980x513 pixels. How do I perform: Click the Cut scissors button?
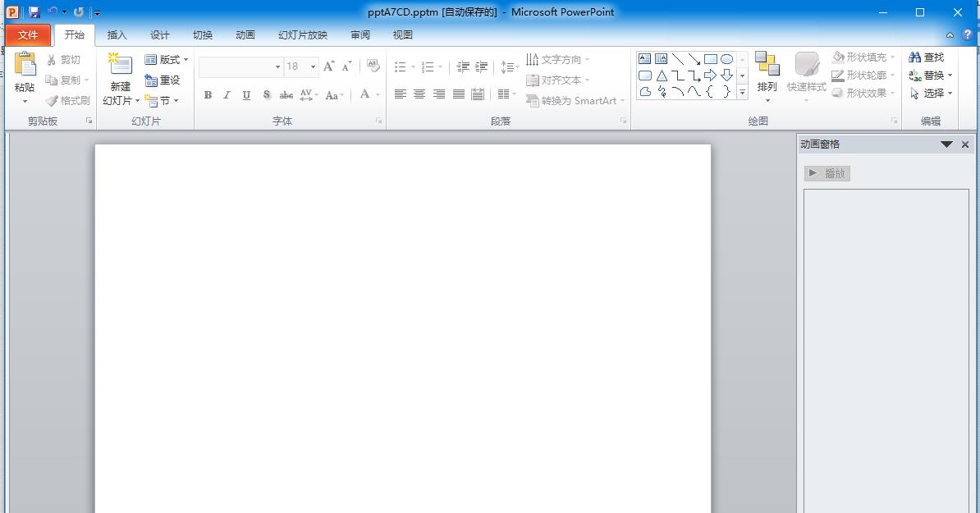click(63, 59)
